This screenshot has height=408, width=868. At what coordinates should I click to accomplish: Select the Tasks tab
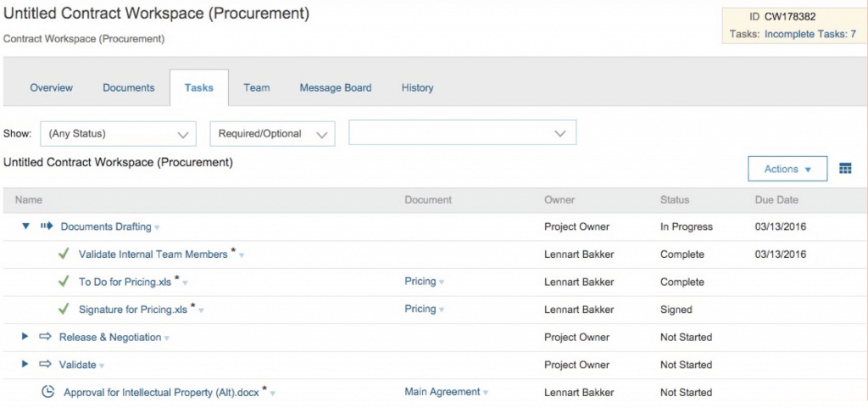pyautogui.click(x=199, y=87)
